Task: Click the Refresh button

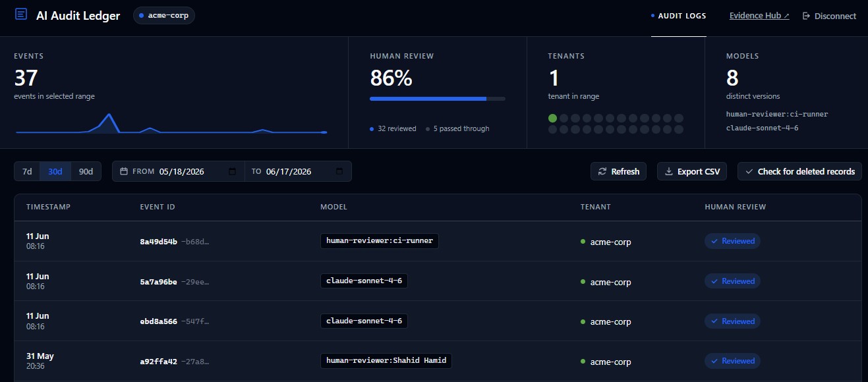Action: point(619,171)
